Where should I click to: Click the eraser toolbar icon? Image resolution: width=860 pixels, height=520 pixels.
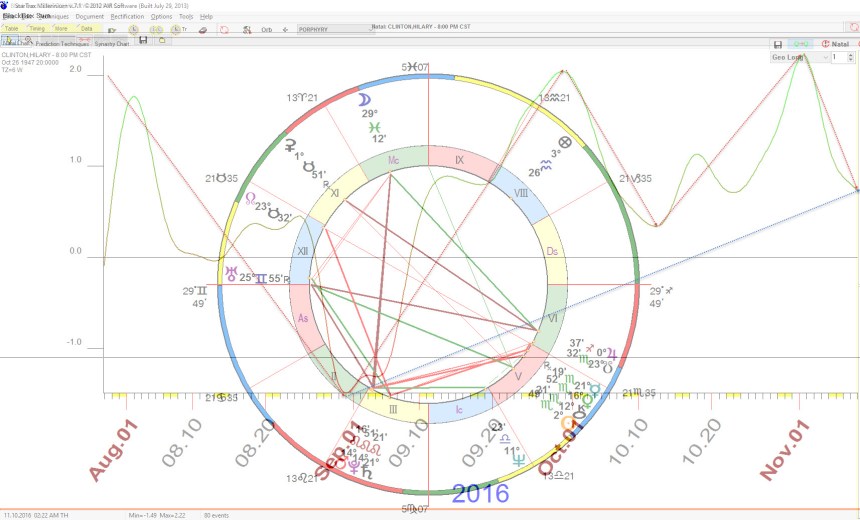tap(203, 30)
